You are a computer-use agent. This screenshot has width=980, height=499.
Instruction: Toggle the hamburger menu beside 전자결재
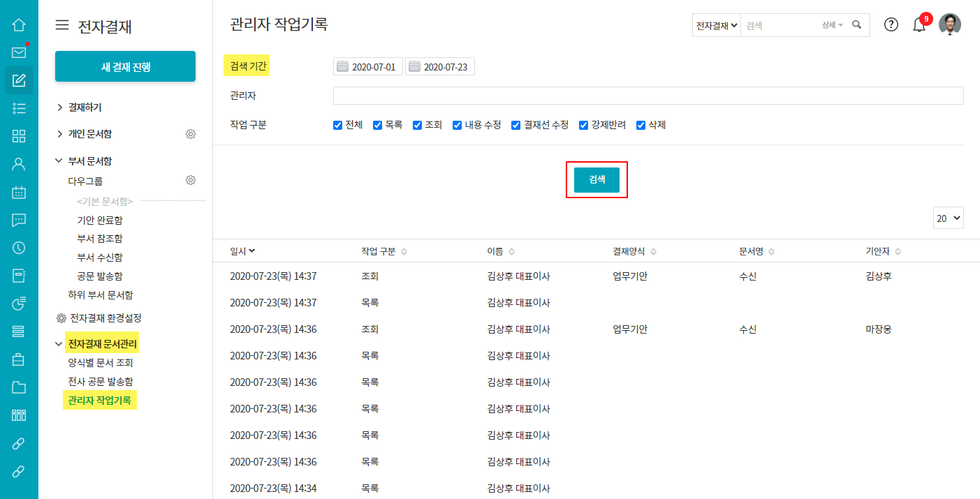[62, 26]
